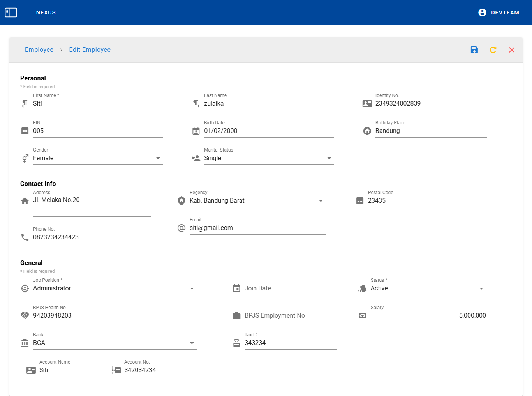This screenshot has height=396, width=532.
Task: Open the DEVTEAM user account icon
Action: point(482,12)
